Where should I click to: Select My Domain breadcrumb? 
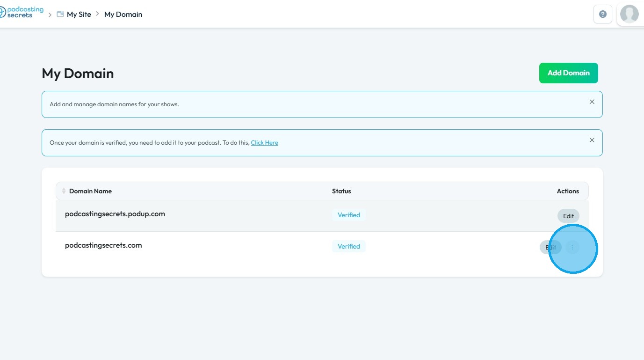[x=123, y=15]
